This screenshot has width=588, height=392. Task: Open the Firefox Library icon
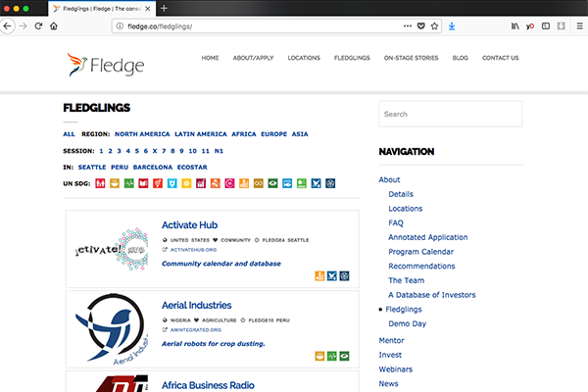tap(515, 26)
